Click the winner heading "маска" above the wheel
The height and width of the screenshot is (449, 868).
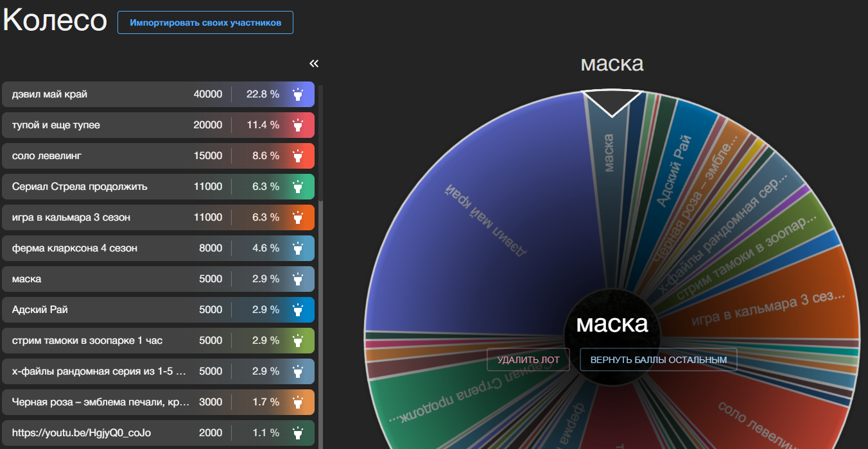[x=612, y=64]
